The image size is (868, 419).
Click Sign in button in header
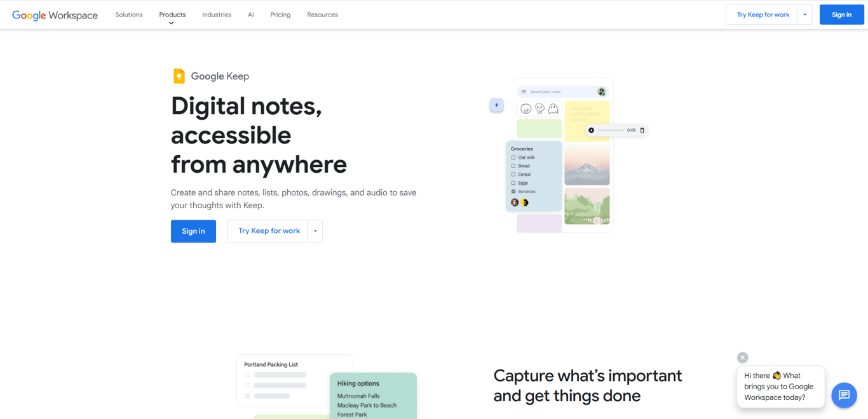tap(841, 15)
